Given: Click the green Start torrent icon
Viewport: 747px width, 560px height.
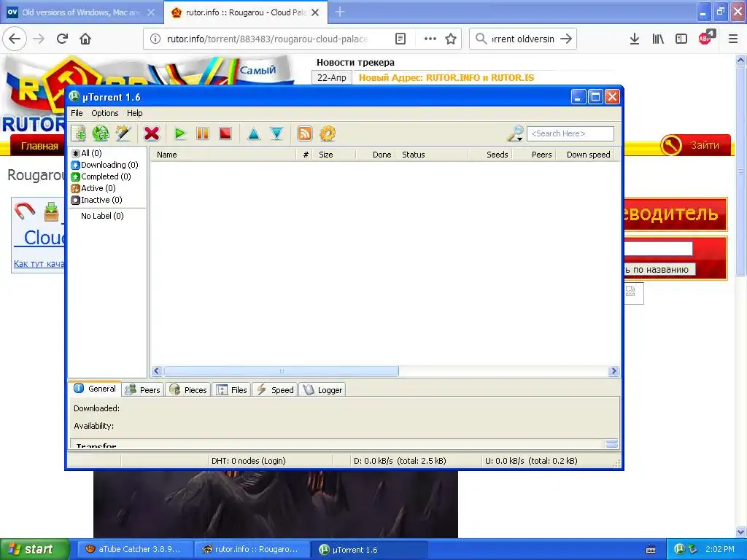Looking at the screenshot, I should pos(180,133).
